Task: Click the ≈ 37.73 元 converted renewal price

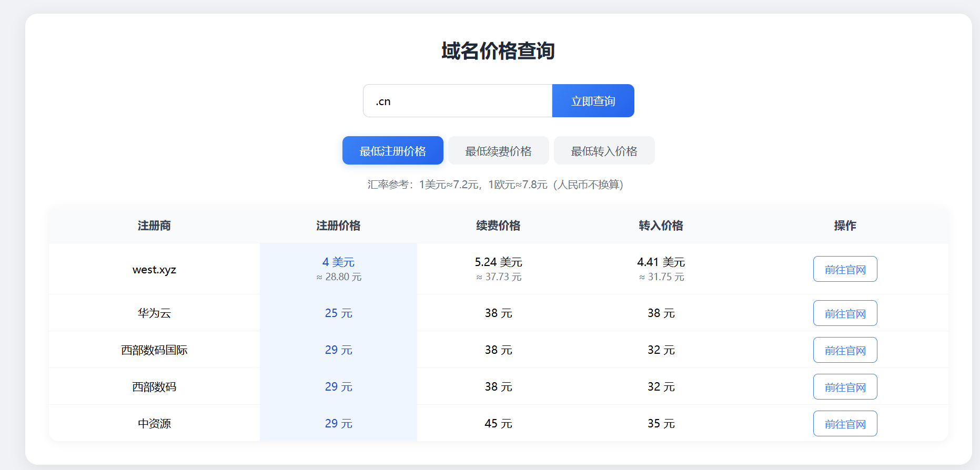Action: [499, 277]
